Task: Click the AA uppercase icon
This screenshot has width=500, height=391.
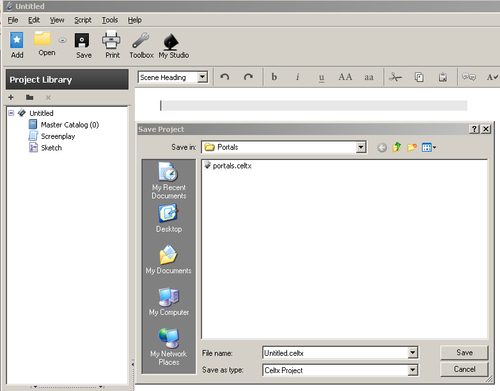Action: point(345,77)
